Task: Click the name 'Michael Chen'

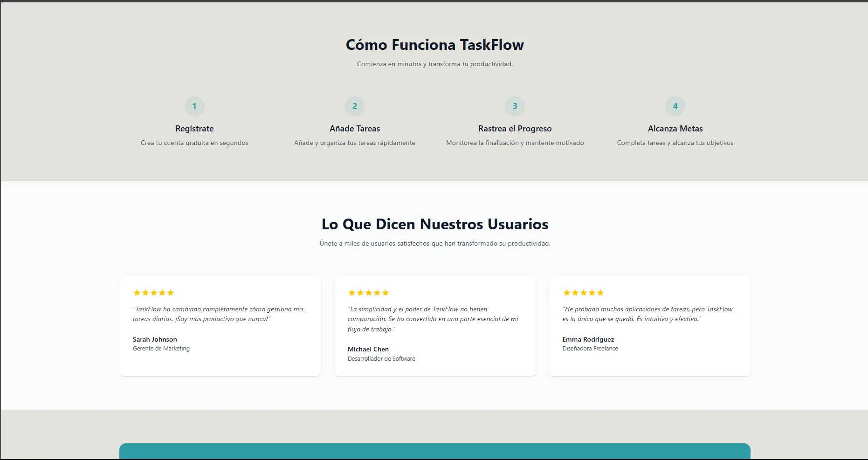Action: [368, 349]
